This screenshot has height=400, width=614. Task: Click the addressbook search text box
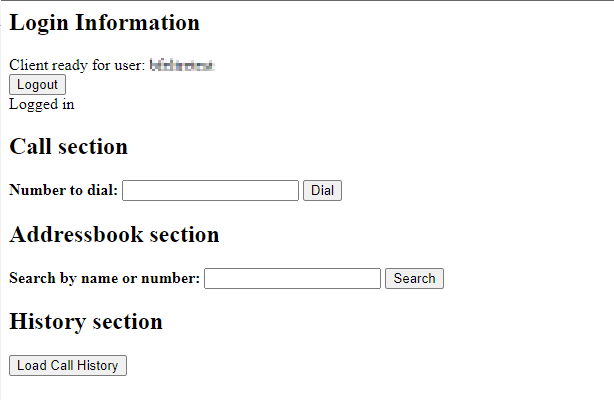point(292,279)
